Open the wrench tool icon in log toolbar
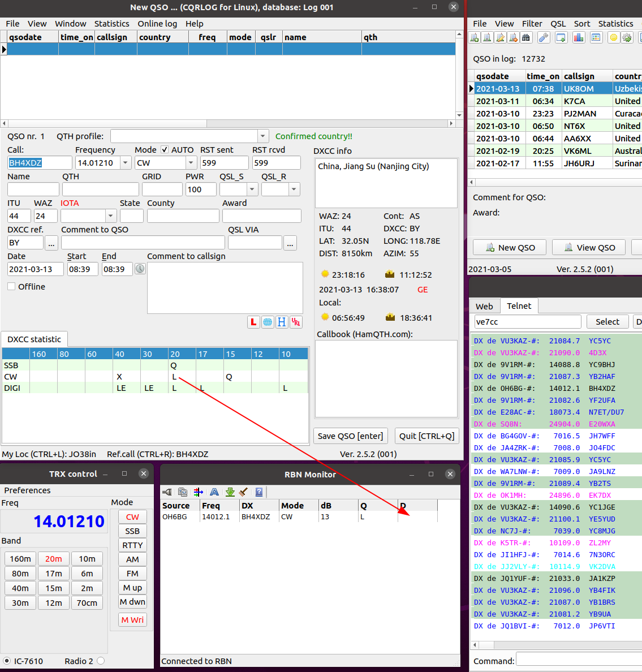Image resolution: width=642 pixels, height=672 pixels. [544, 38]
